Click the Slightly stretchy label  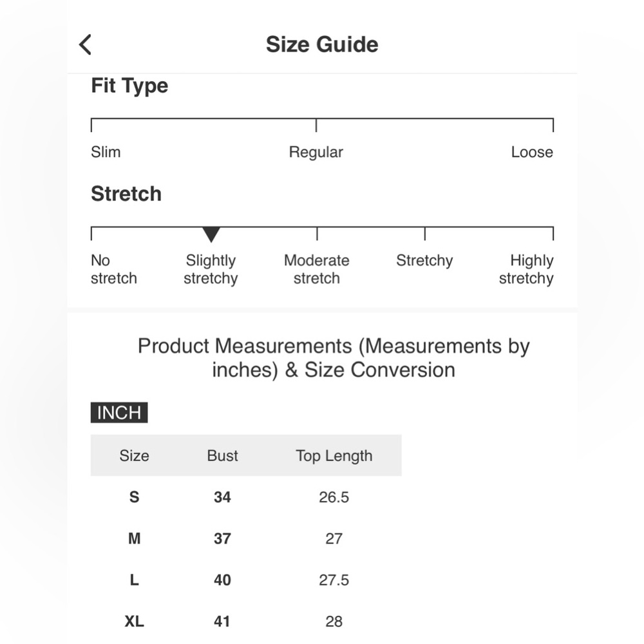(x=211, y=269)
